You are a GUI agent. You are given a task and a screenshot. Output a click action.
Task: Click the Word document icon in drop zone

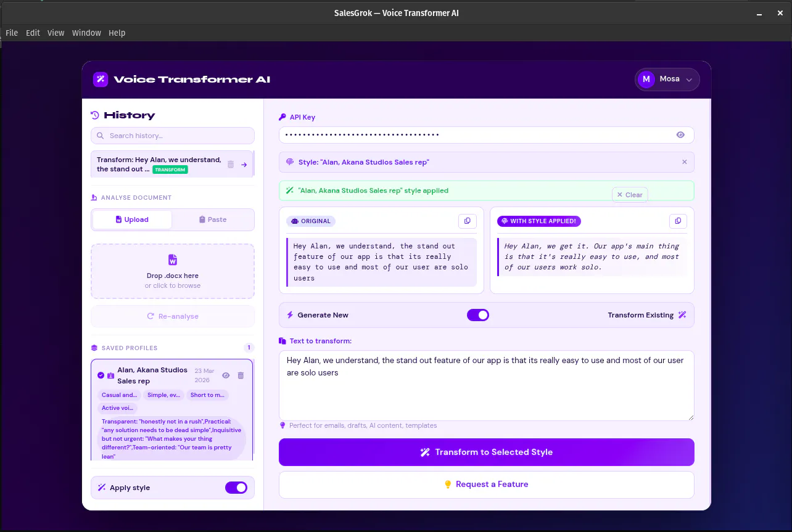coord(173,260)
